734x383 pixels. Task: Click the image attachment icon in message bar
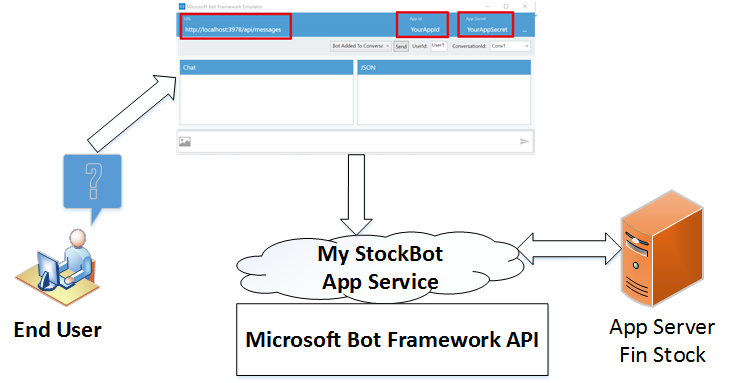(185, 141)
